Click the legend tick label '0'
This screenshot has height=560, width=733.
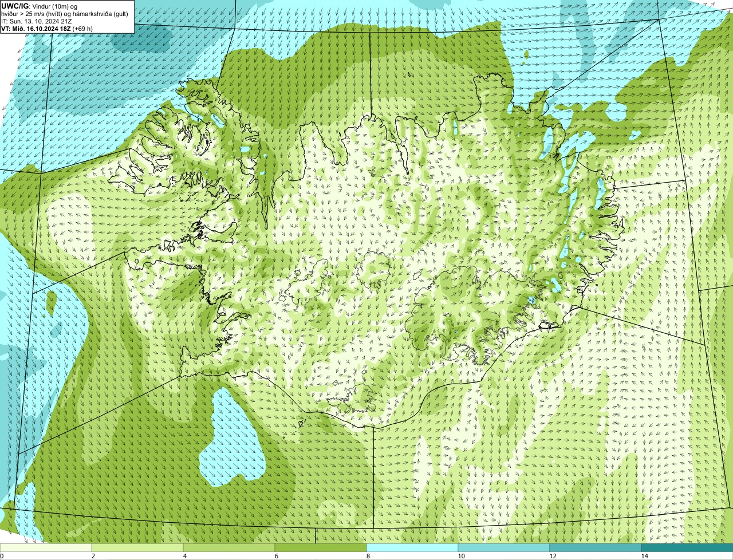tap(2, 556)
